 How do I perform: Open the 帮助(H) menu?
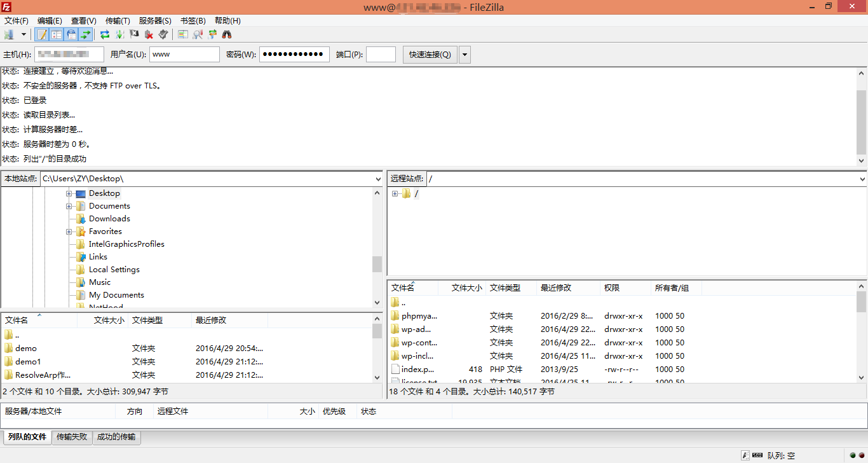click(x=227, y=21)
